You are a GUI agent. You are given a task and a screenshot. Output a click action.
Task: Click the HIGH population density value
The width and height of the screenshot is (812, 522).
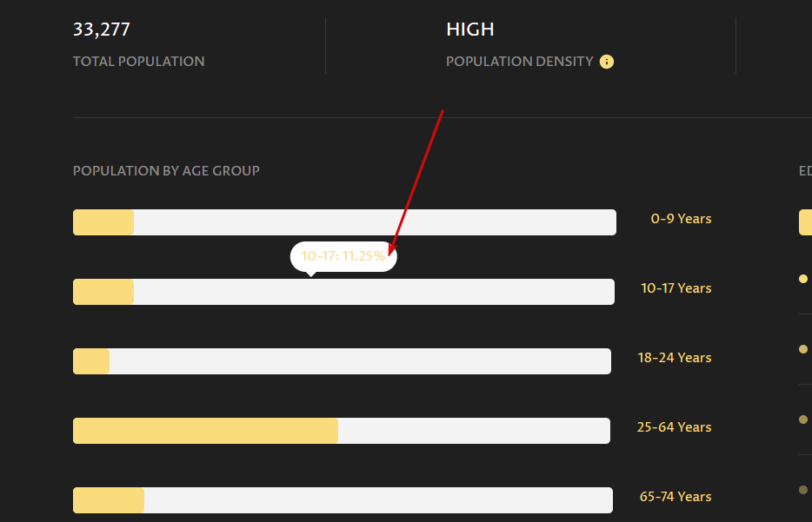[x=469, y=30]
